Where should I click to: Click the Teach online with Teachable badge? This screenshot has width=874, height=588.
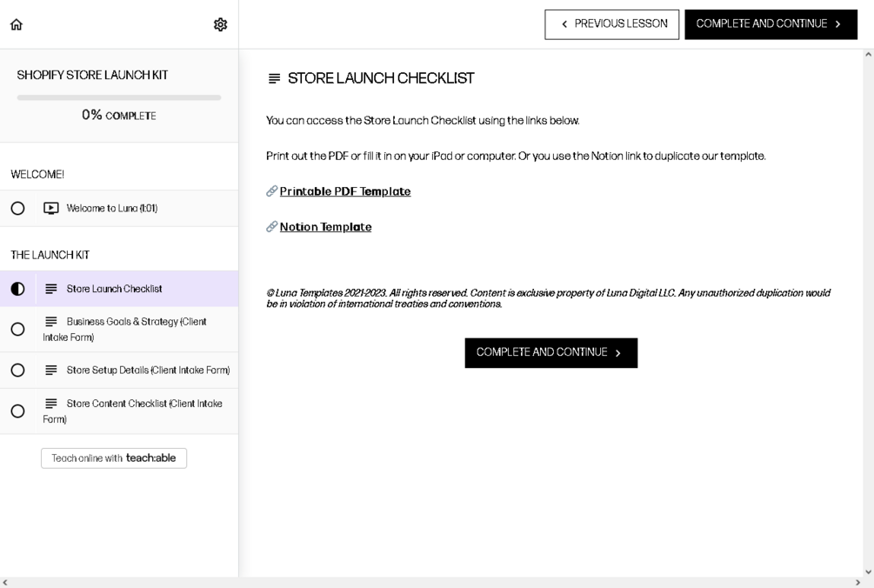click(x=114, y=458)
